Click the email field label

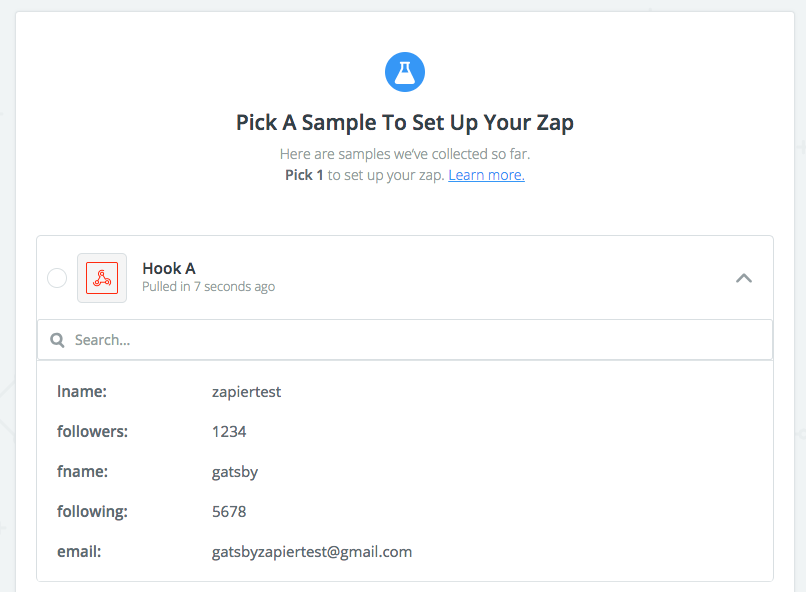click(x=79, y=552)
